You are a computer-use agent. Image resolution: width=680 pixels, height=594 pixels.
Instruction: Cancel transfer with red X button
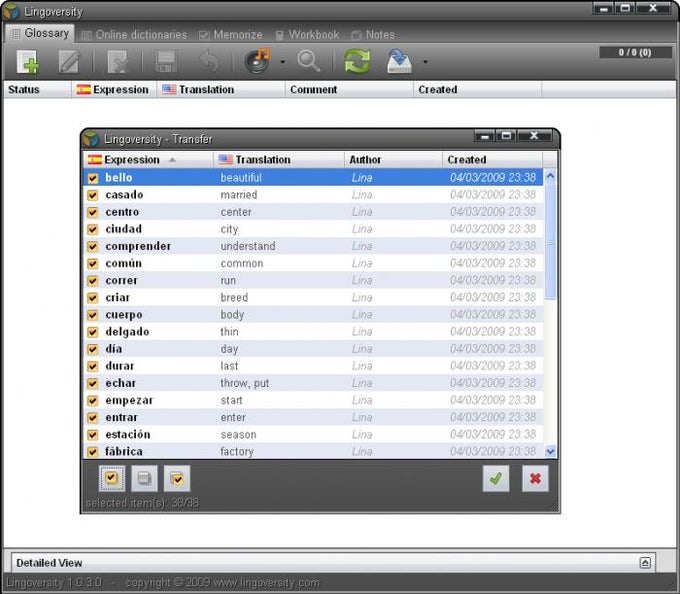click(535, 478)
